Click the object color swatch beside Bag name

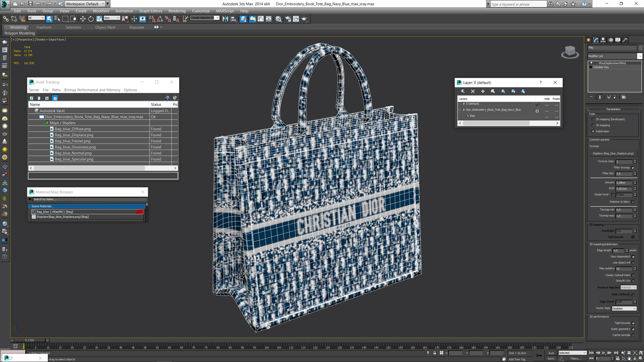coord(640,48)
